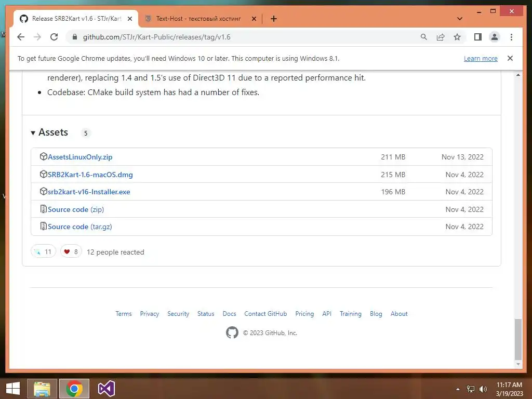This screenshot has width=532, height=399.
Task: Click the tada reaction with 11
Action: [43, 252]
